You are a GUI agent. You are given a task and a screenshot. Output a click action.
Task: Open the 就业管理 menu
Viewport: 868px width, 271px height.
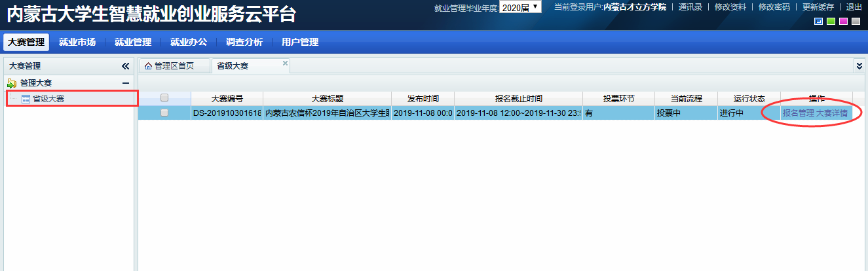[x=133, y=43]
